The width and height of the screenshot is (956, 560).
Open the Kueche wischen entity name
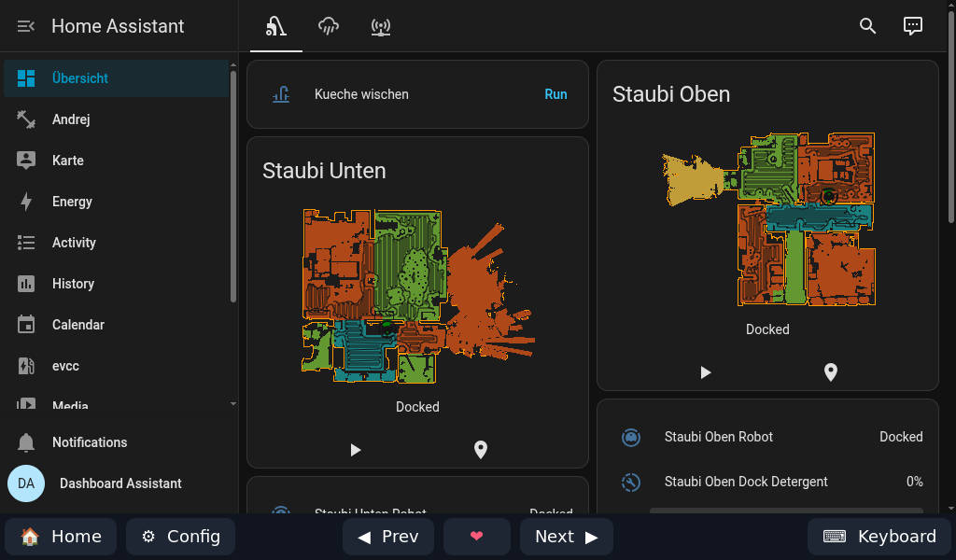point(361,94)
